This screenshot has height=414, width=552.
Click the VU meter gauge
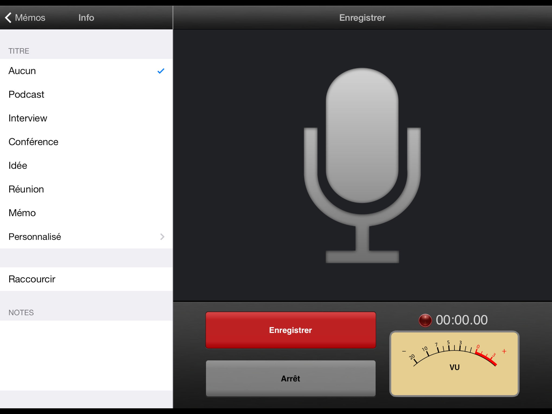point(454,363)
